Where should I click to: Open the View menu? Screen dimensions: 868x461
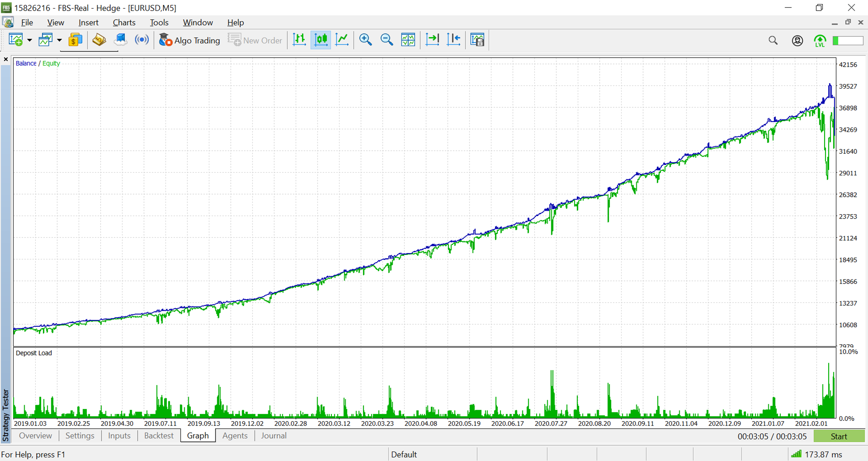(55, 22)
